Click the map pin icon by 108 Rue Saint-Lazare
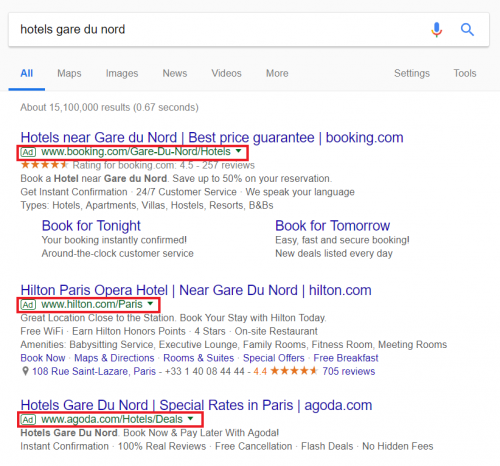The image size is (500, 466). pyautogui.click(x=25, y=371)
